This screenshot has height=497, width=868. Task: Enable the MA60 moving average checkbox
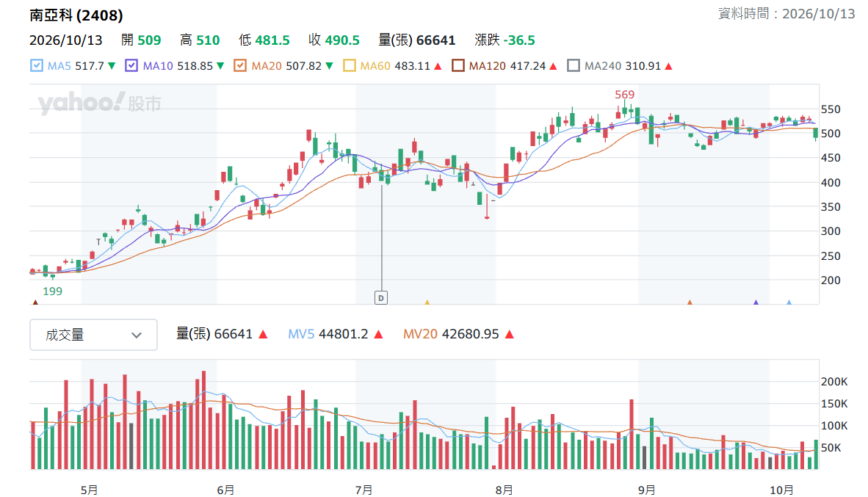[350, 66]
